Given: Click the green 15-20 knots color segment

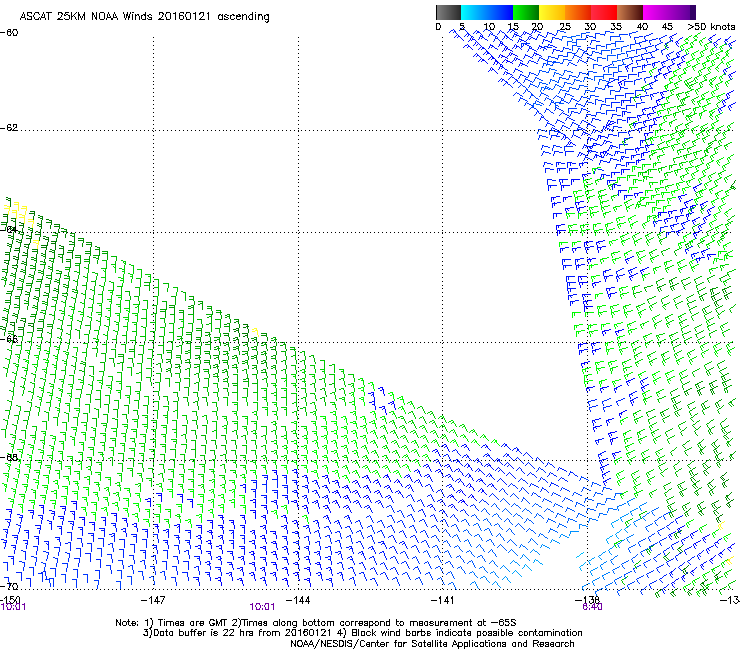Looking at the screenshot, I should click(x=526, y=12).
